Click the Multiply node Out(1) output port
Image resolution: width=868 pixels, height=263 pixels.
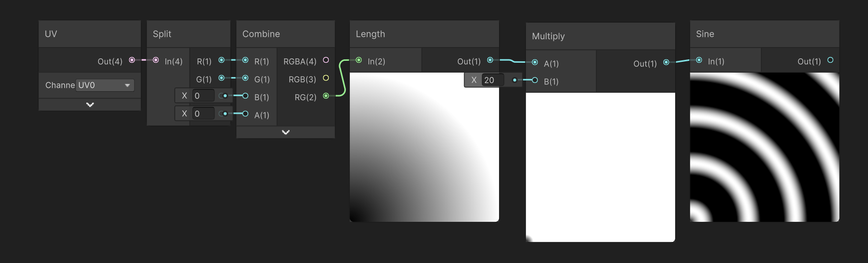pyautogui.click(x=666, y=62)
